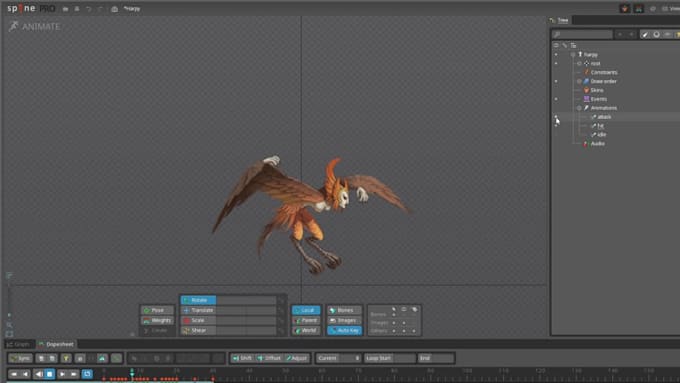Click the key icon beside Scale
The width and height of the screenshot is (680, 383).
[x=281, y=320]
